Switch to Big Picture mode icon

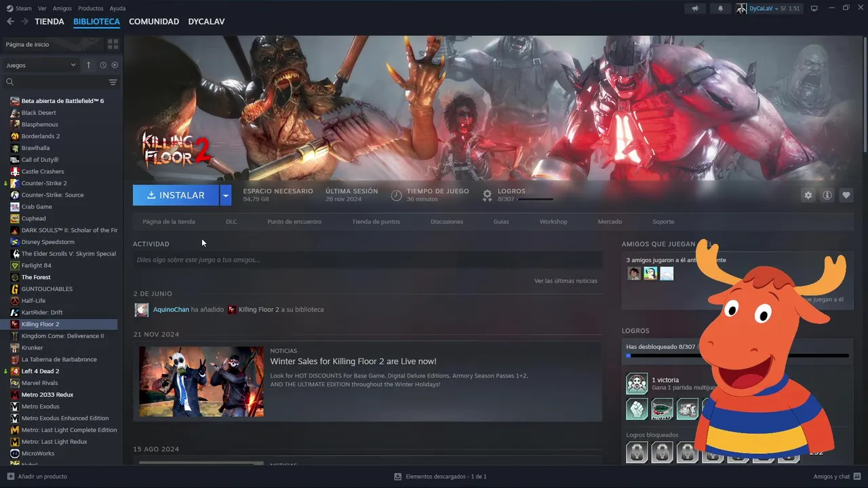(814, 8)
